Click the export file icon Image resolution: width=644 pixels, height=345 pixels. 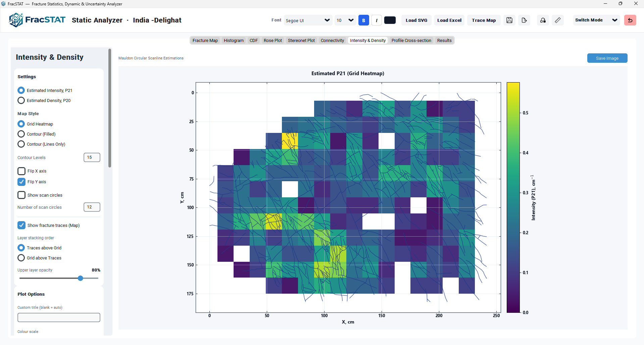(524, 20)
